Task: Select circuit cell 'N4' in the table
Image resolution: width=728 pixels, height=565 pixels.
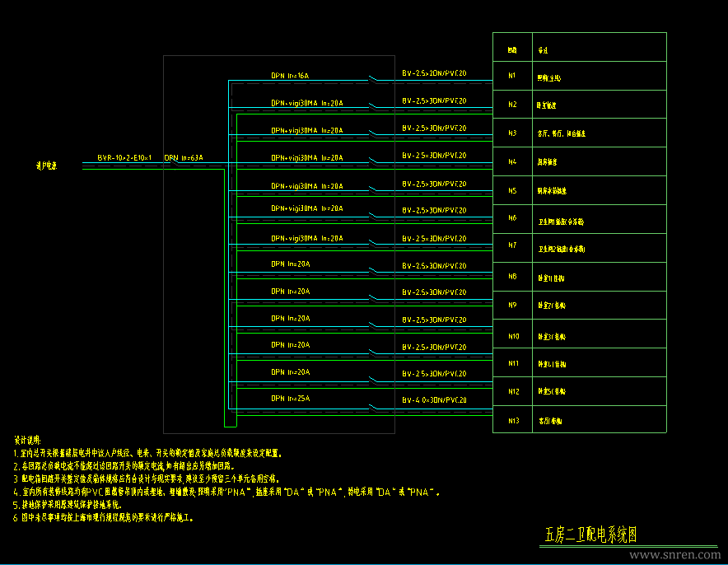Action: [x=512, y=162]
